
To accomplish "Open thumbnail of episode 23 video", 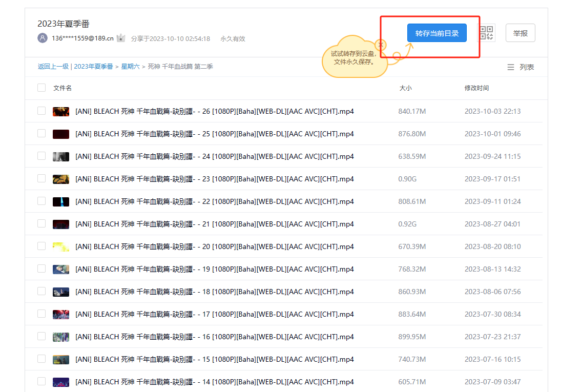I will [x=61, y=179].
